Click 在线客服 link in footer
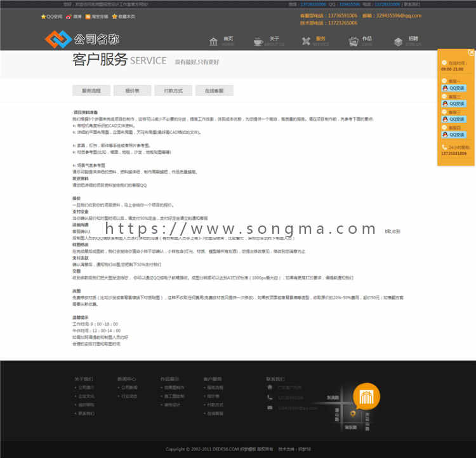The height and width of the screenshot is (458, 476). coord(215,414)
